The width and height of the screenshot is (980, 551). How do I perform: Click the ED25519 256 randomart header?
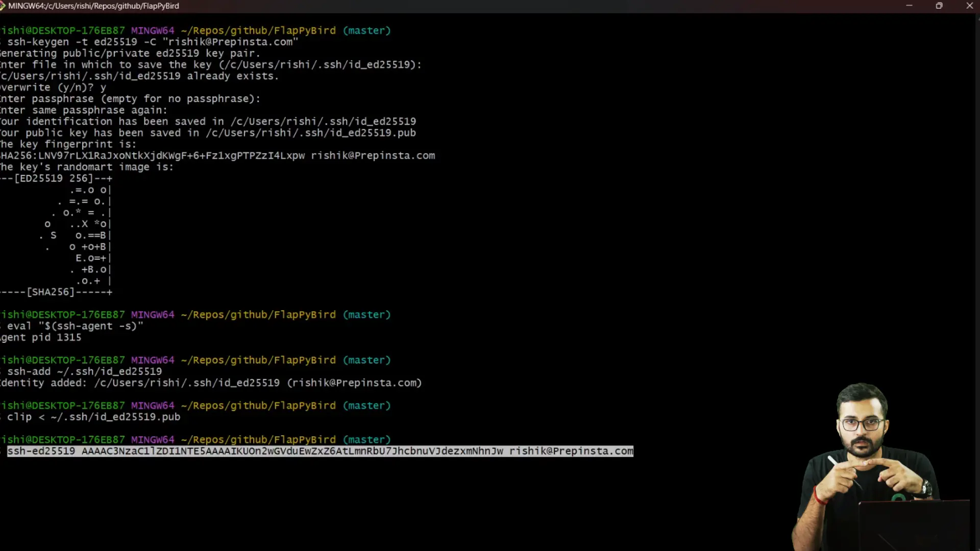[x=56, y=179]
